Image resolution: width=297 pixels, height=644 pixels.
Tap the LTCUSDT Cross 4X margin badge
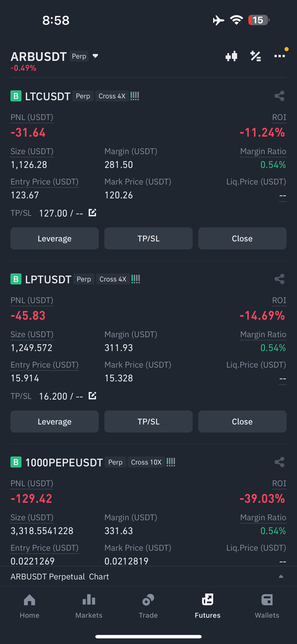112,96
